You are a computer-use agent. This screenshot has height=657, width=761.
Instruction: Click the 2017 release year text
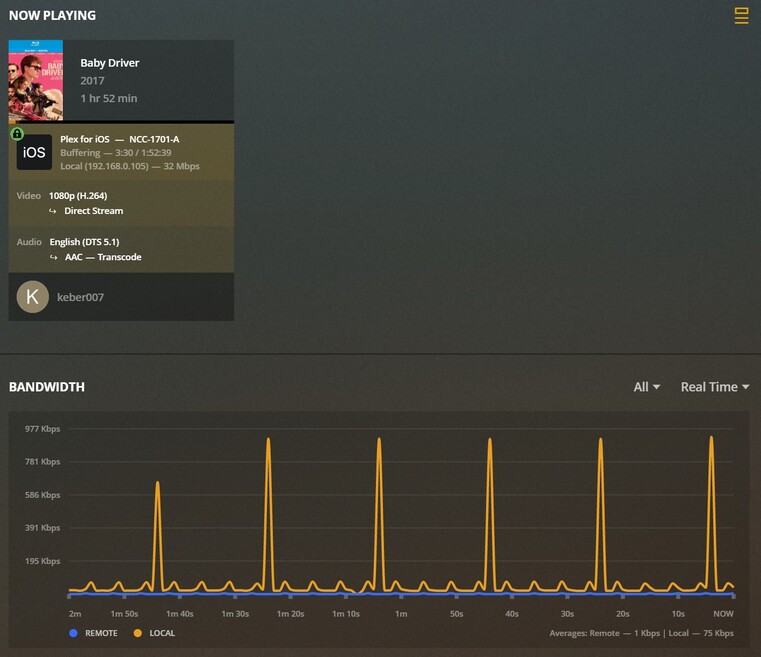(x=92, y=81)
